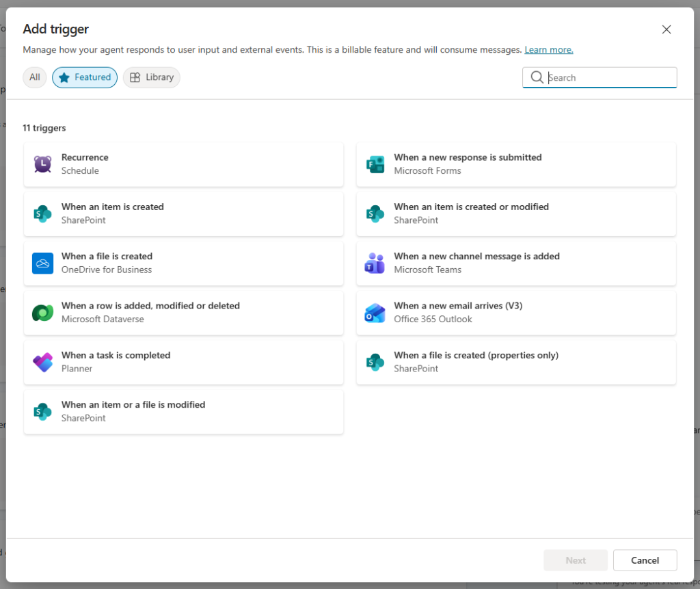Screen dimensions: 700x589
Task: Switch to the All filter tab
Action: 35,77
